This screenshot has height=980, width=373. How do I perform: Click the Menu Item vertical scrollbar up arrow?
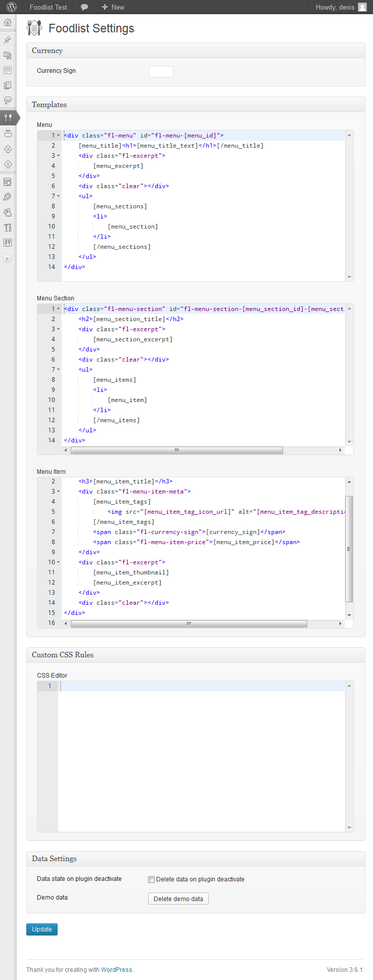point(349,482)
